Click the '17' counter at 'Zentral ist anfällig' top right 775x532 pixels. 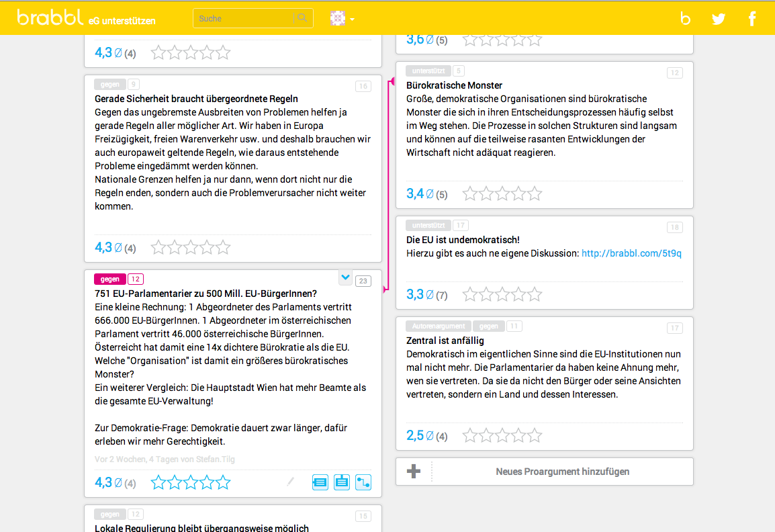(675, 328)
